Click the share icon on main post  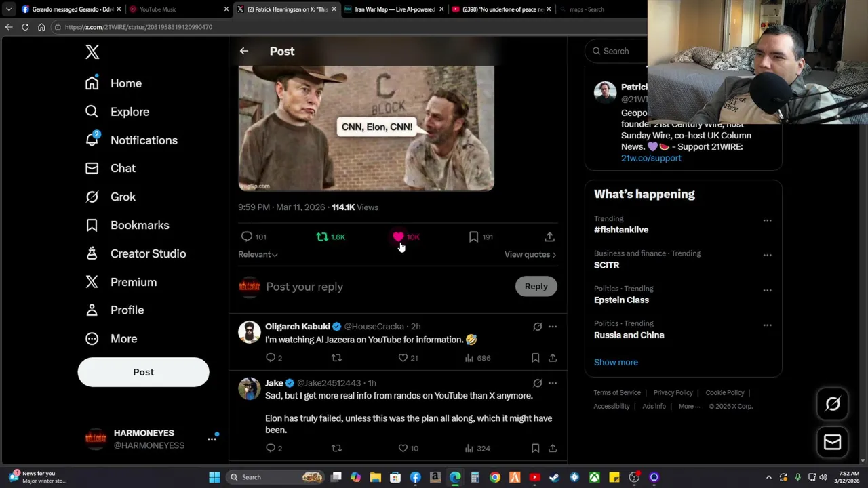549,237
